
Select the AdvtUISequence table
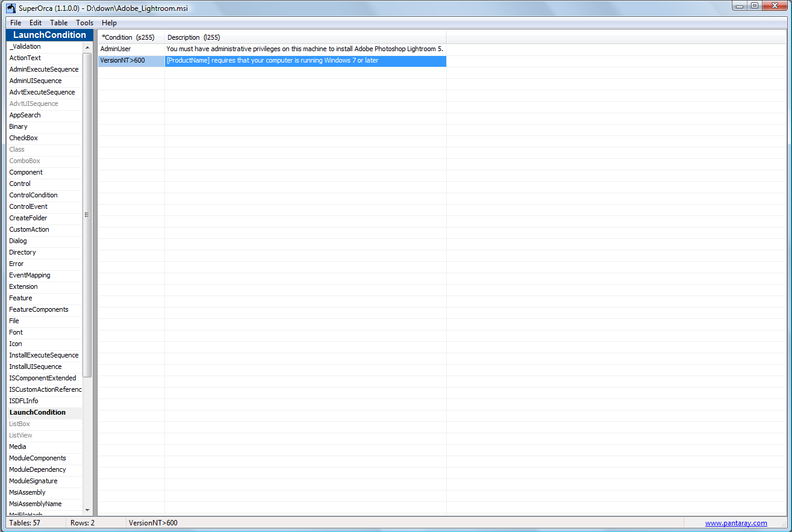pyautogui.click(x=45, y=104)
